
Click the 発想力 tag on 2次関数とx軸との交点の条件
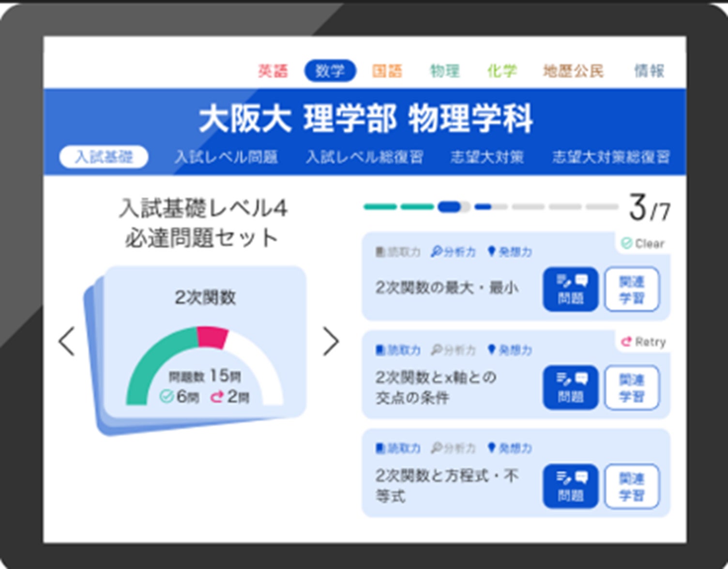510,350
